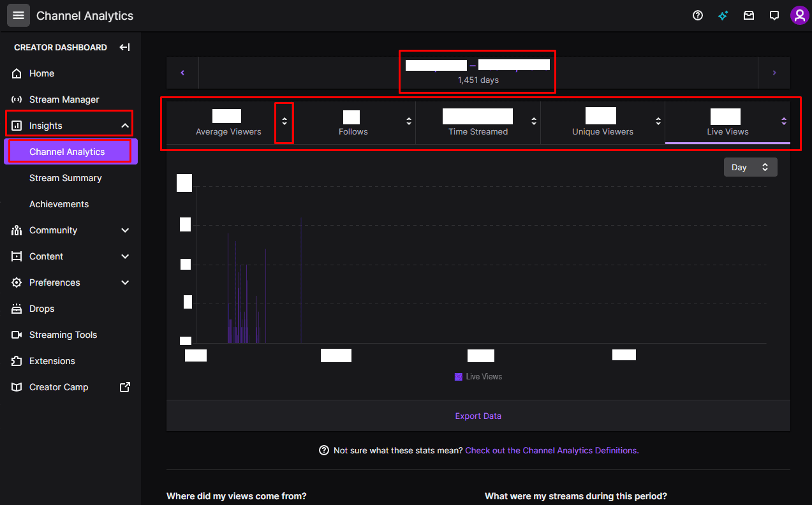Viewport: 812px width, 505px height.
Task: Click the Preferences gear icon
Action: pos(17,282)
